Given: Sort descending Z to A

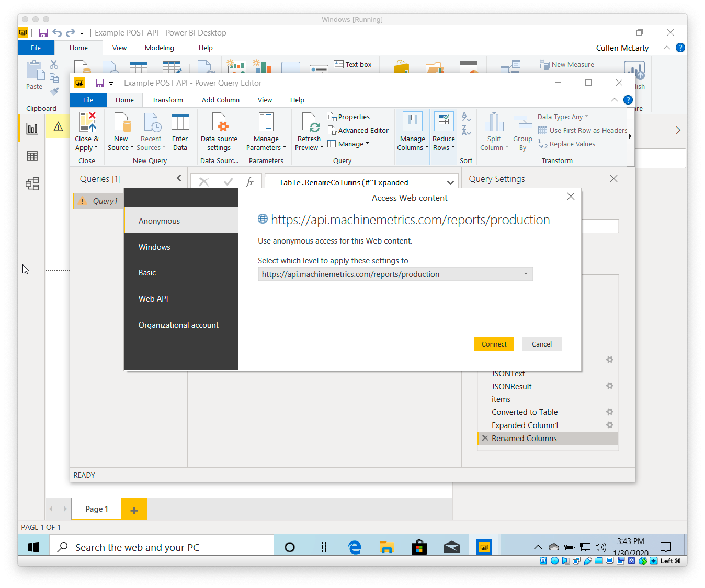Looking at the screenshot, I should point(467,130).
